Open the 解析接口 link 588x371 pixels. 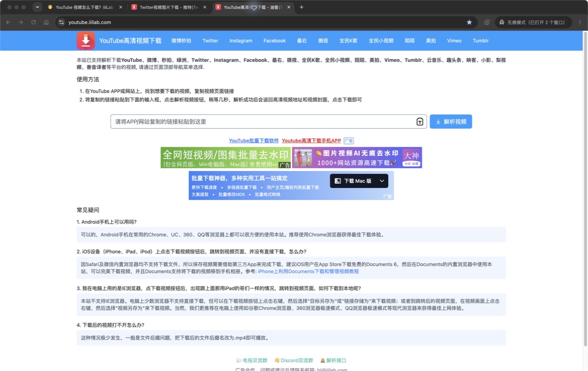[x=333, y=360]
